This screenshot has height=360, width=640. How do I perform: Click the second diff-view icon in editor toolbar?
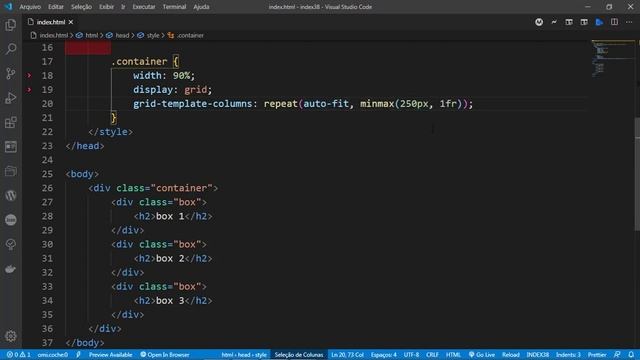click(x=584, y=22)
